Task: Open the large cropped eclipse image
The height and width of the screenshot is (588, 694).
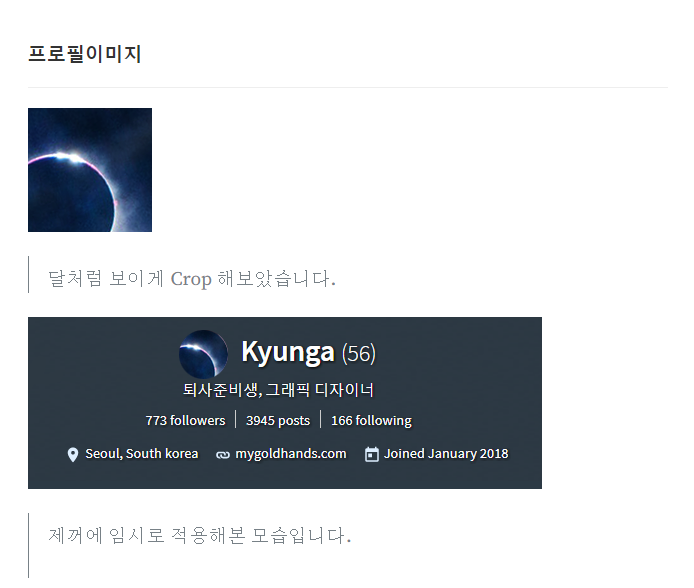Action: (90, 170)
